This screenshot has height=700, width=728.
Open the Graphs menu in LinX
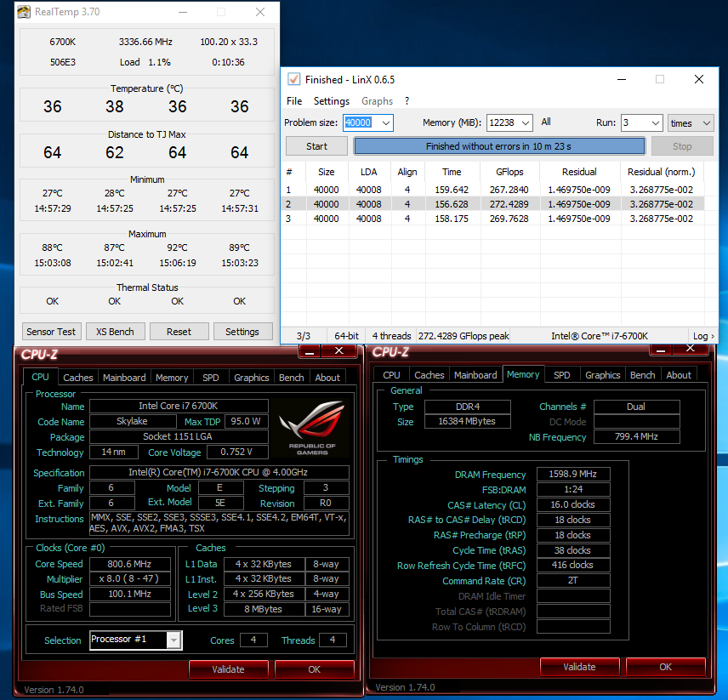tap(377, 101)
